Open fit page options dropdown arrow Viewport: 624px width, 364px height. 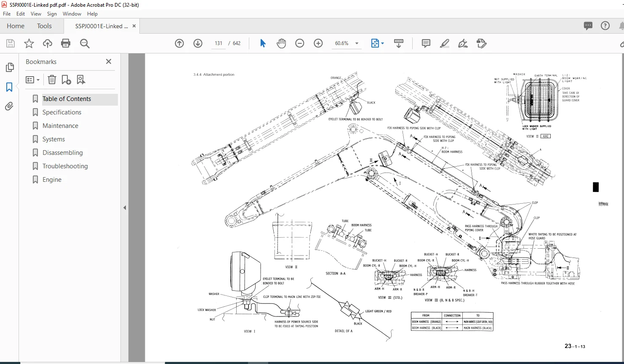382,43
